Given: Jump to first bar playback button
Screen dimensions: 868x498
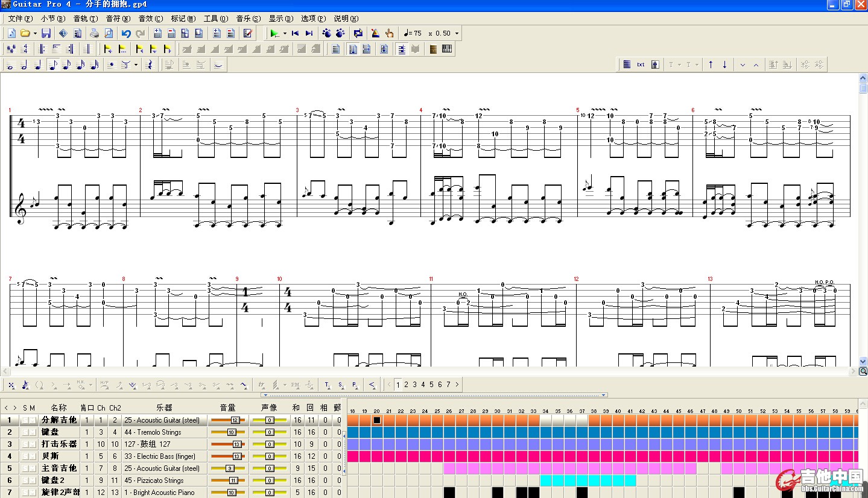Looking at the screenshot, I should [x=295, y=33].
